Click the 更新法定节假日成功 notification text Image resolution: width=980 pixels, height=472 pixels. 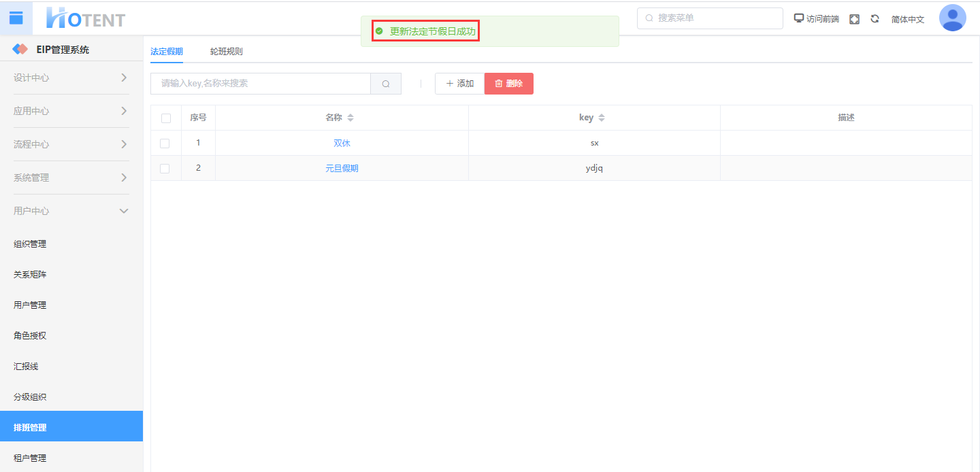(433, 31)
